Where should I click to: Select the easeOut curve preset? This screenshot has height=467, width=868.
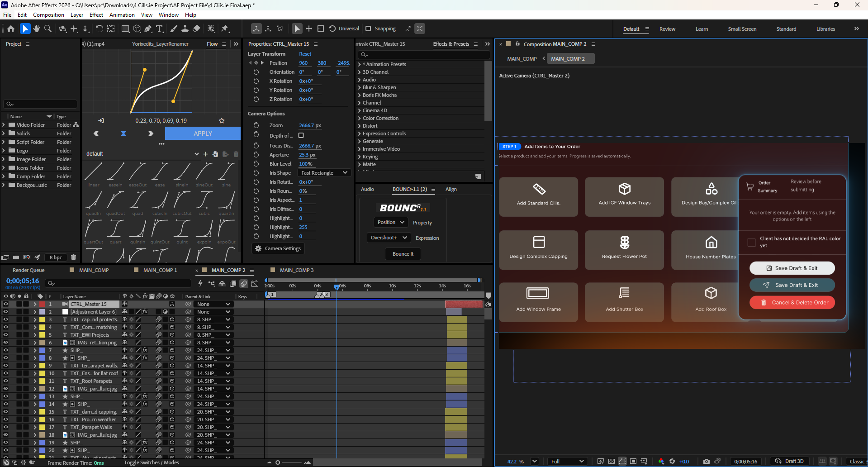tap(138, 175)
